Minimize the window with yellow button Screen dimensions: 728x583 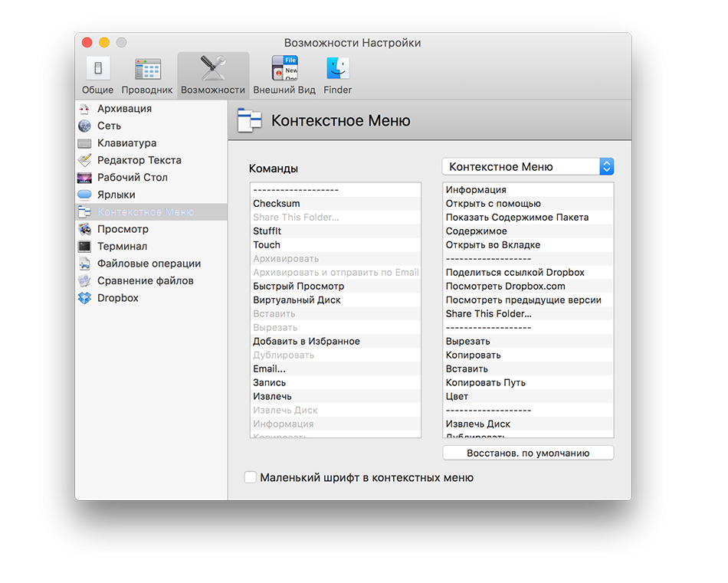[x=104, y=42]
